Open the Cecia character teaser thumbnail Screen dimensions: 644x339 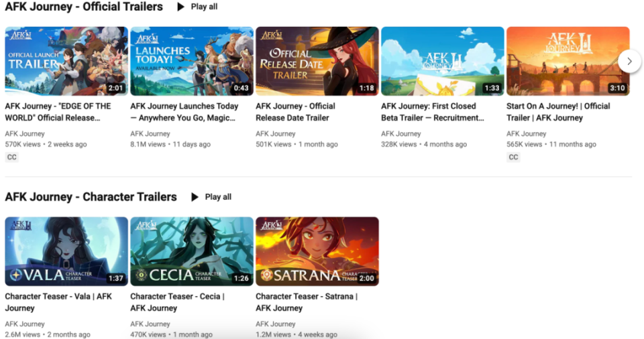(192, 251)
